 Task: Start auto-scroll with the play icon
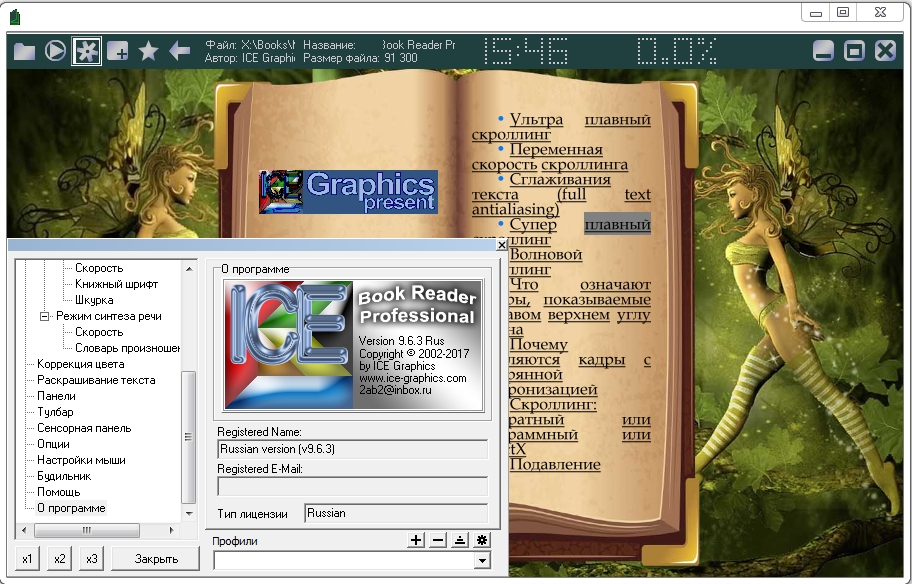tap(55, 51)
